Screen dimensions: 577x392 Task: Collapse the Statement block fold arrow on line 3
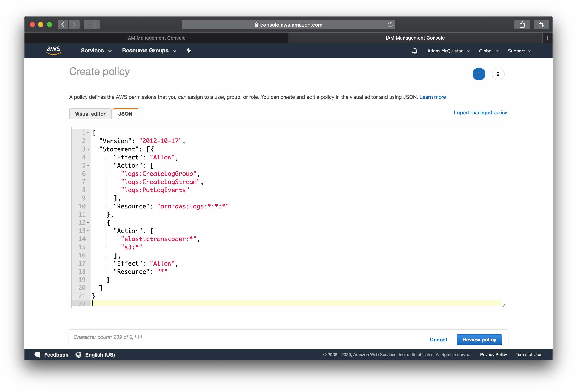[x=88, y=149]
